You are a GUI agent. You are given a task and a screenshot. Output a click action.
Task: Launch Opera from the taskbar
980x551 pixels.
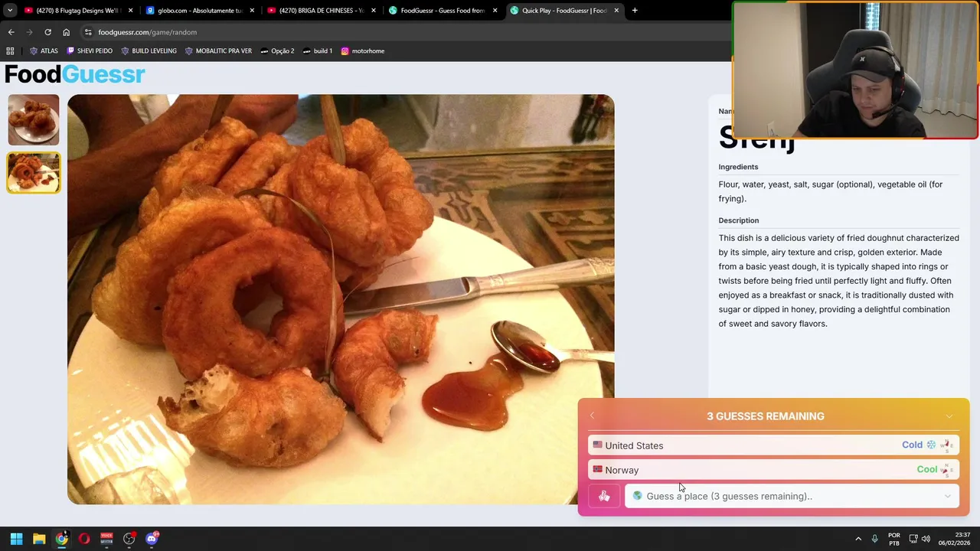click(x=84, y=539)
